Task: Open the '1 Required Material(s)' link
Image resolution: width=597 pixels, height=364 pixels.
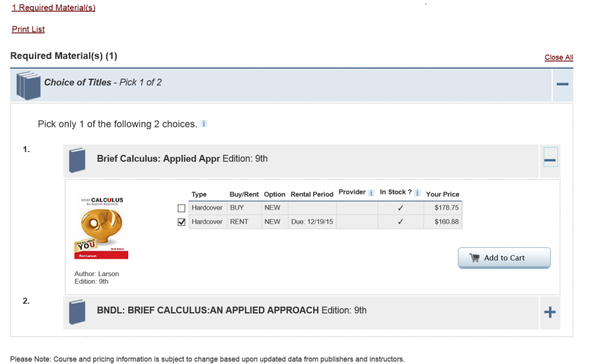Action: [54, 8]
